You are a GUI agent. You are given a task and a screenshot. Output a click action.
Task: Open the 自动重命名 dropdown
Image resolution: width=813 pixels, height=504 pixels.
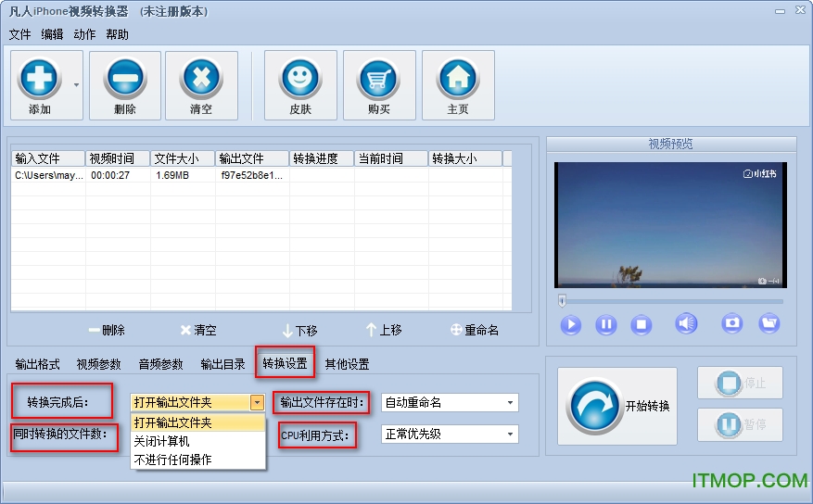[x=450, y=402]
